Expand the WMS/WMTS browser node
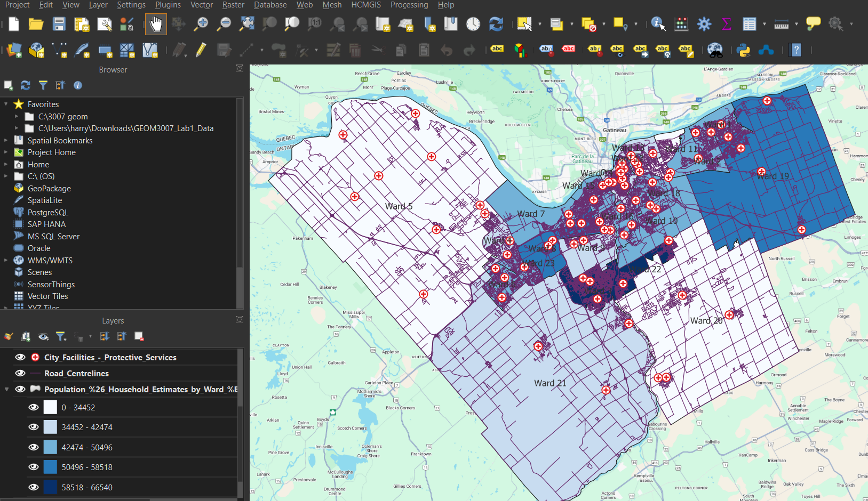The width and height of the screenshot is (868, 501). coord(6,260)
